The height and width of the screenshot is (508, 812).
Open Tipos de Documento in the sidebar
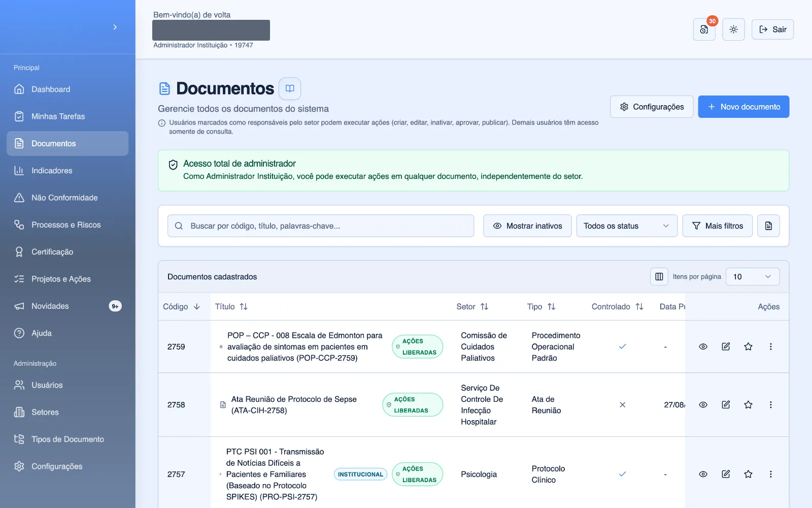click(67, 439)
